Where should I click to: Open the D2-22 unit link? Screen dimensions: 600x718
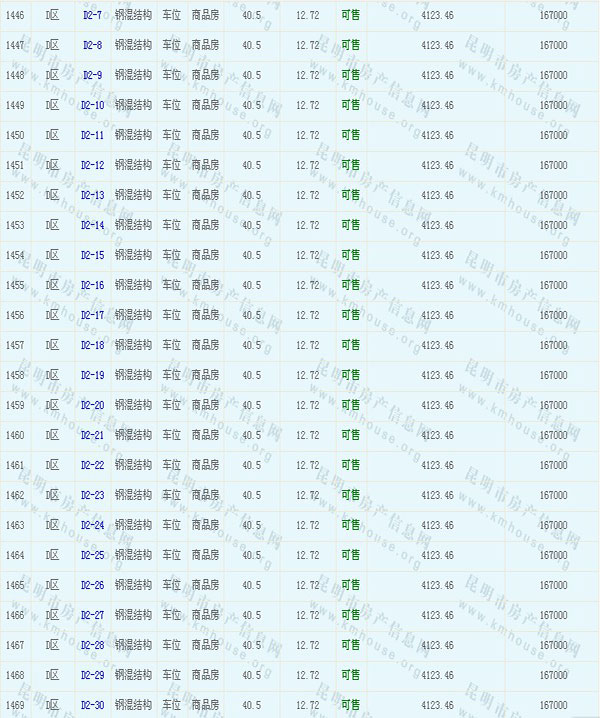tap(92, 466)
